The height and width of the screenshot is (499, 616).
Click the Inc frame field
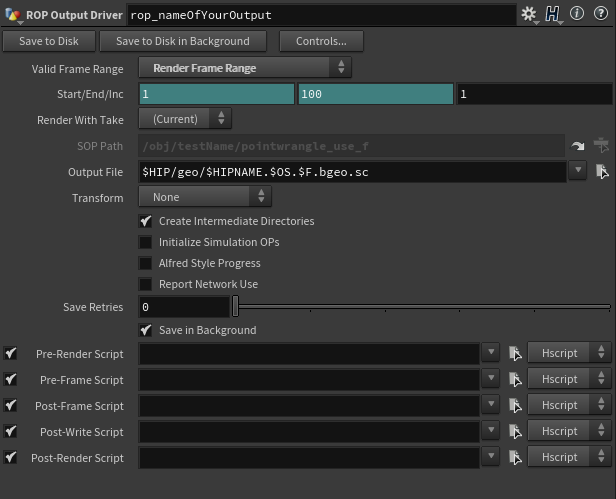(x=534, y=94)
